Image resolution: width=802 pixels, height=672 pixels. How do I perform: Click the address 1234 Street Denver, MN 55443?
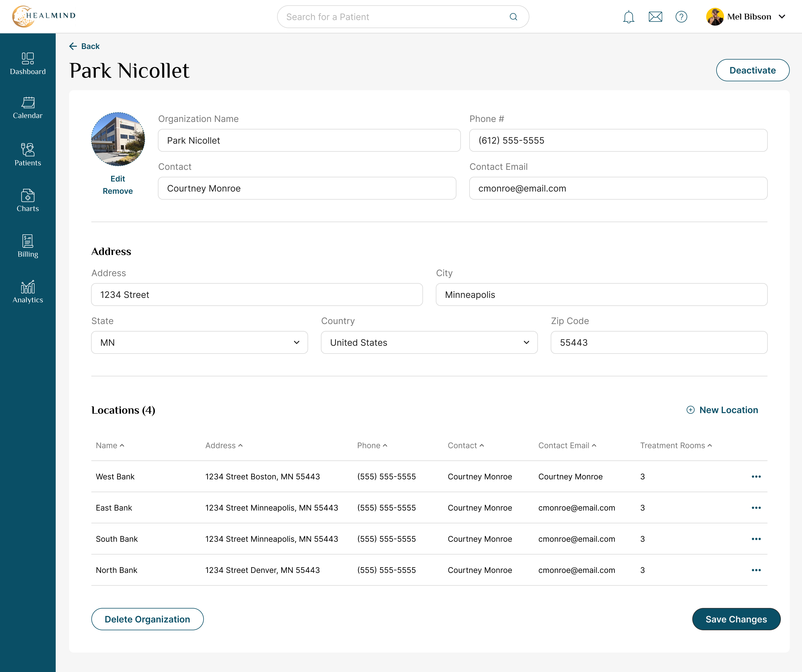(263, 570)
